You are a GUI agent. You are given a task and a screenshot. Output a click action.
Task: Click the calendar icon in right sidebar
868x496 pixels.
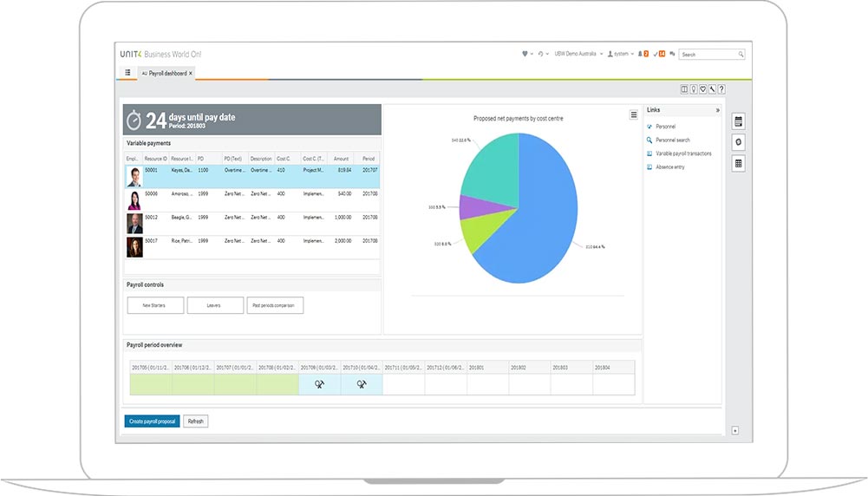pyautogui.click(x=738, y=121)
